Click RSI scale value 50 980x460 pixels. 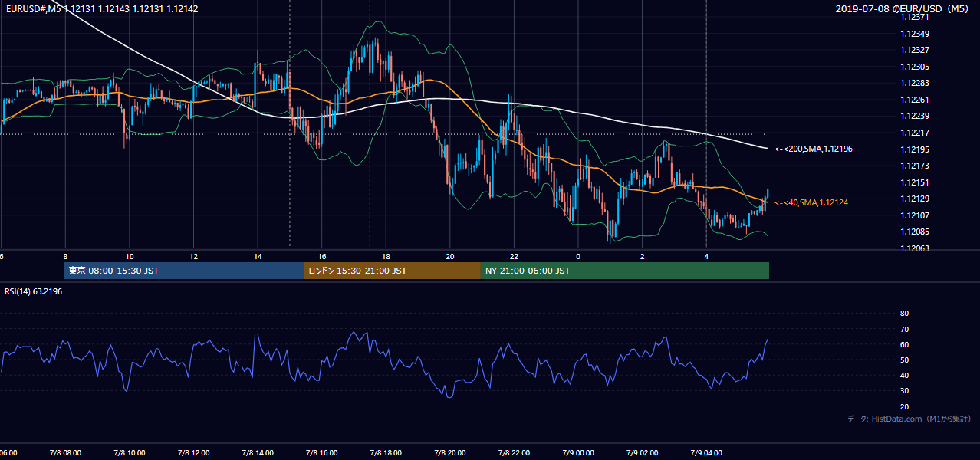click(905, 360)
